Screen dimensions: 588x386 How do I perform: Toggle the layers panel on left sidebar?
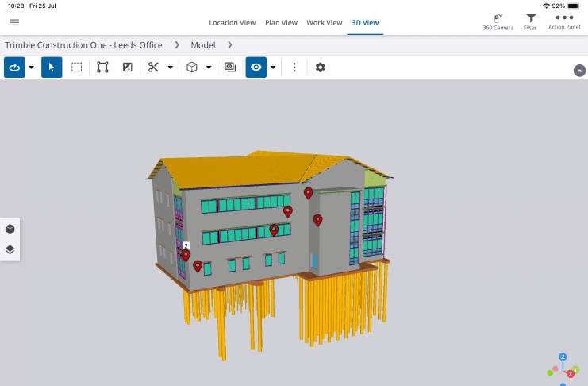10,249
